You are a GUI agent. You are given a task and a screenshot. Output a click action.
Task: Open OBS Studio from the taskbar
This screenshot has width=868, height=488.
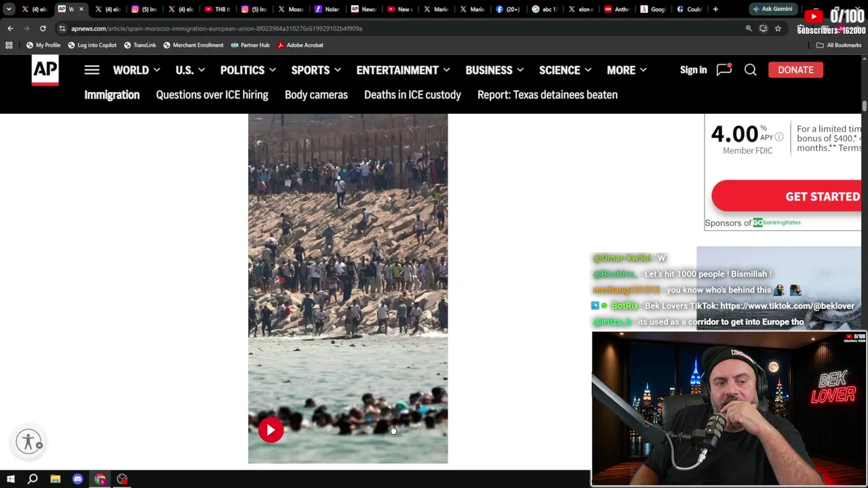[122, 479]
